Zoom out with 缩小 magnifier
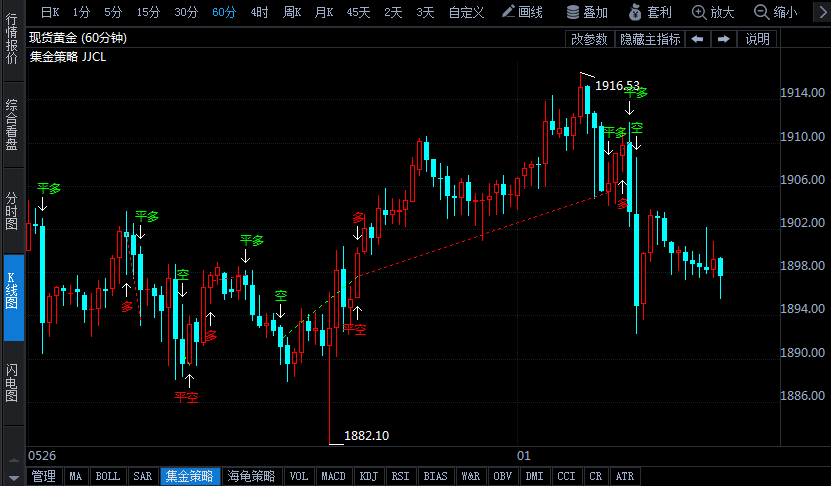 click(775, 12)
